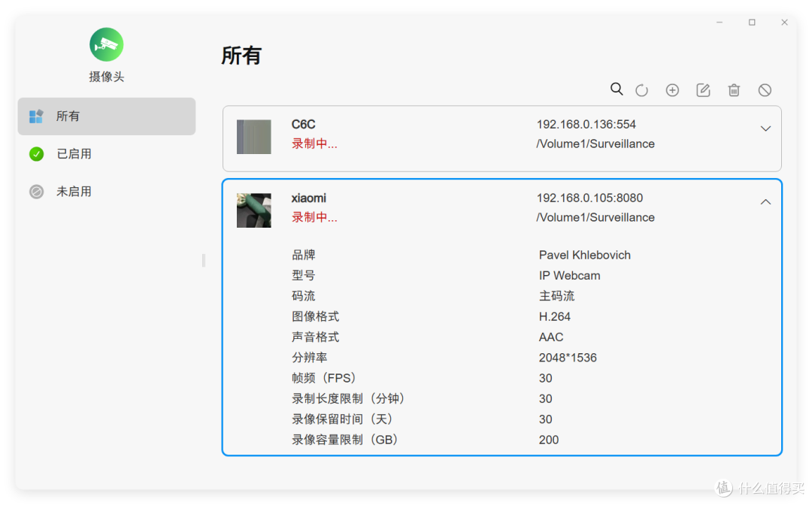Click the refresh camera list icon

point(641,90)
